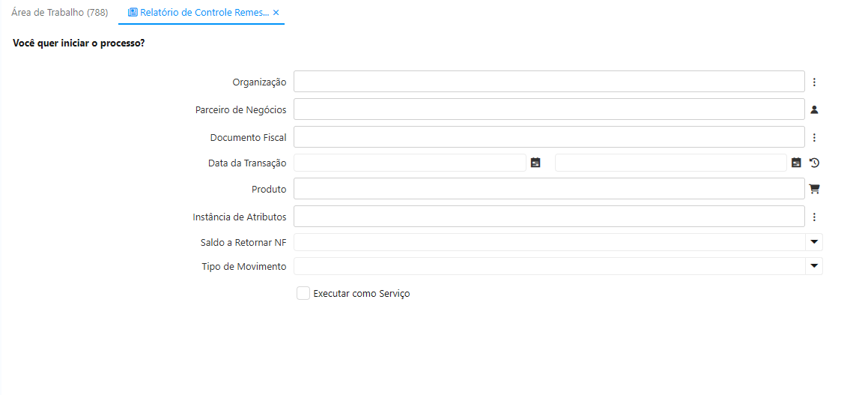868x395 pixels.
Task: Click the Parceiro de Negócios label
Action: tap(241, 109)
